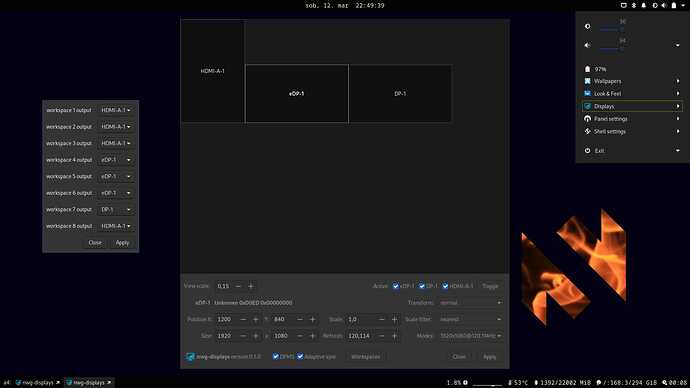Open the Shell settings submenu

coord(632,132)
